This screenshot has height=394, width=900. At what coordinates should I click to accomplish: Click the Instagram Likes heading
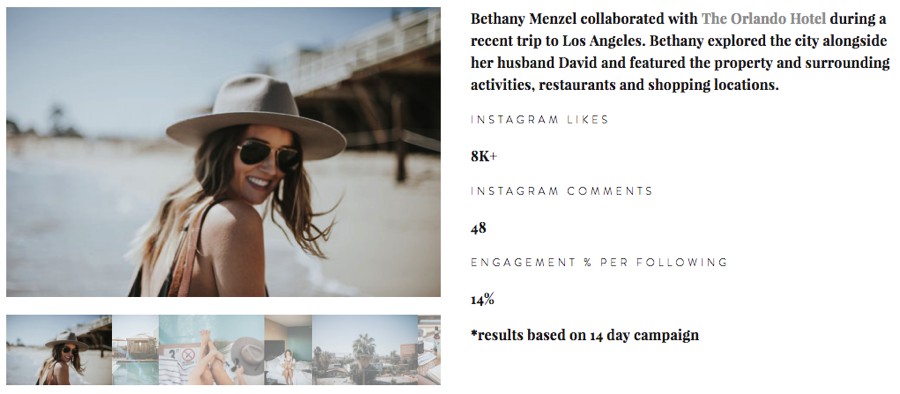coord(540,119)
